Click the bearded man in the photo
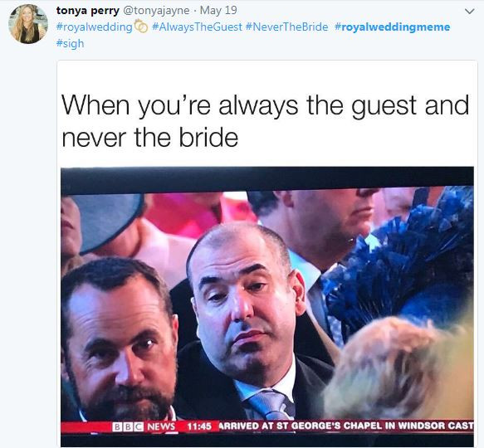484x448 pixels. pyautogui.click(x=120, y=340)
